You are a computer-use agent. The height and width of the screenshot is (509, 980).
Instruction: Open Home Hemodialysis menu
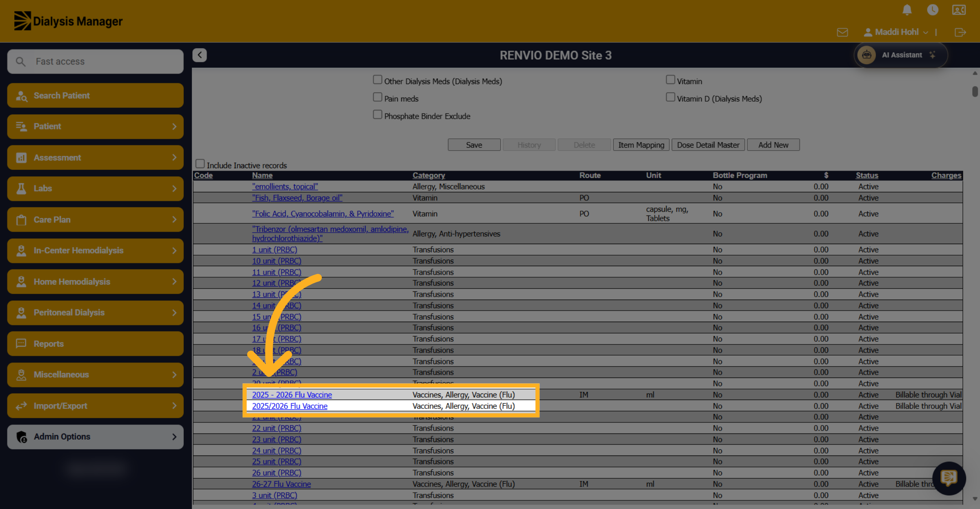point(95,282)
